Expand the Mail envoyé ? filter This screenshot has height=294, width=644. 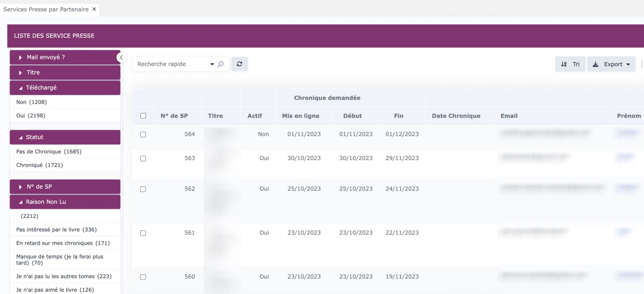tap(65, 57)
